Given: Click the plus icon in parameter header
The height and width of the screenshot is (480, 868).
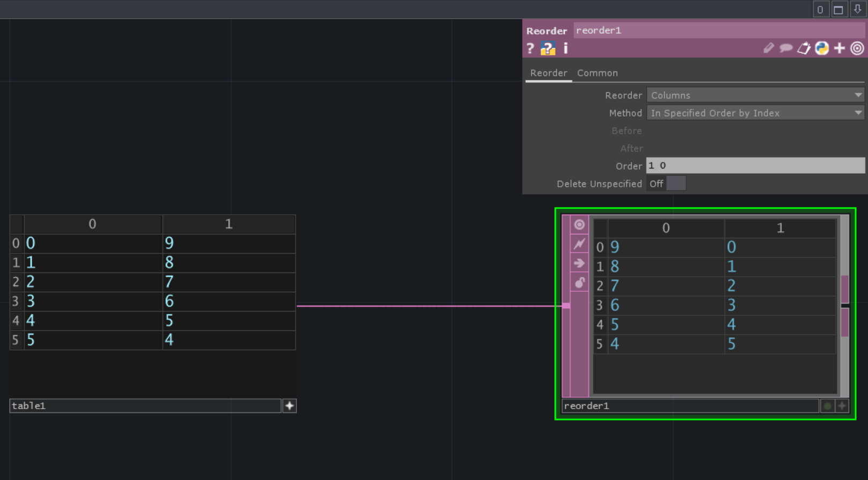Looking at the screenshot, I should pyautogui.click(x=840, y=48).
